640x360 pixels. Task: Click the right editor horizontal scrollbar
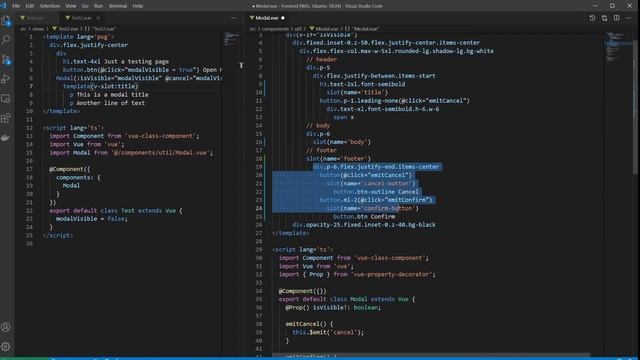[x=431, y=355]
